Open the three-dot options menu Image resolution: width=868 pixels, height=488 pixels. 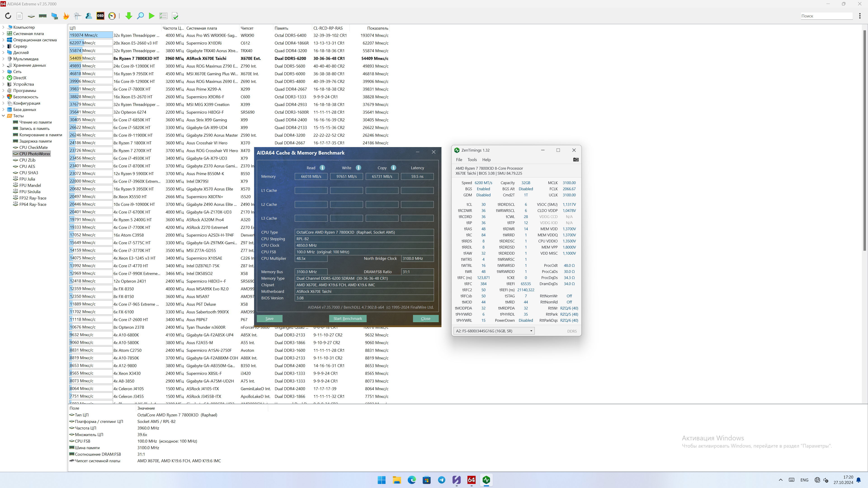point(860,16)
